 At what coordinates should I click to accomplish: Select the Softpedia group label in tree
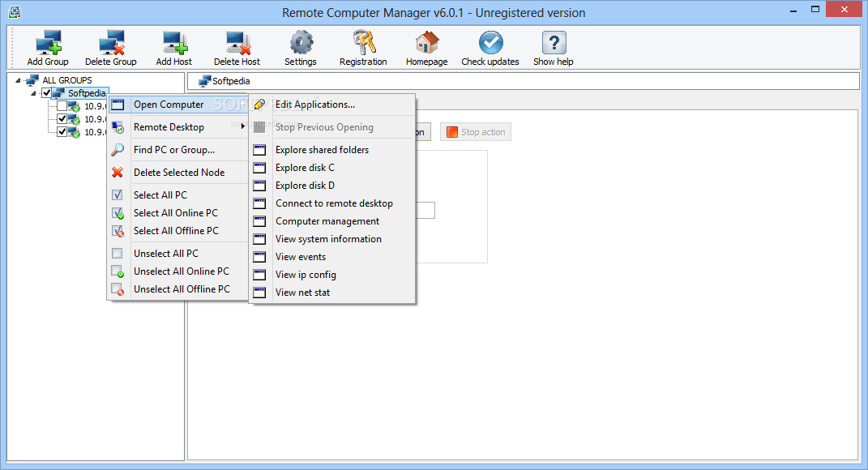coord(87,93)
